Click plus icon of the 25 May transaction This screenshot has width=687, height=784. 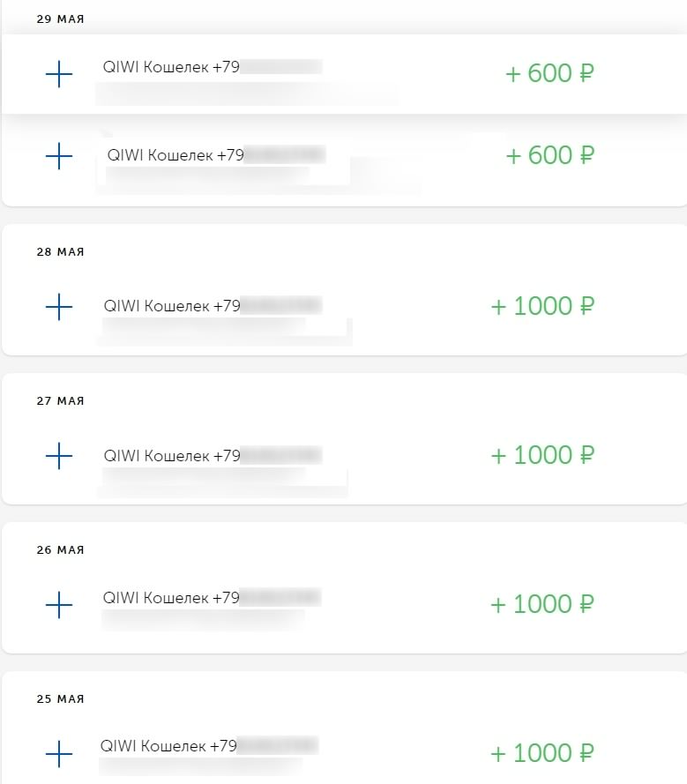tap(58, 754)
